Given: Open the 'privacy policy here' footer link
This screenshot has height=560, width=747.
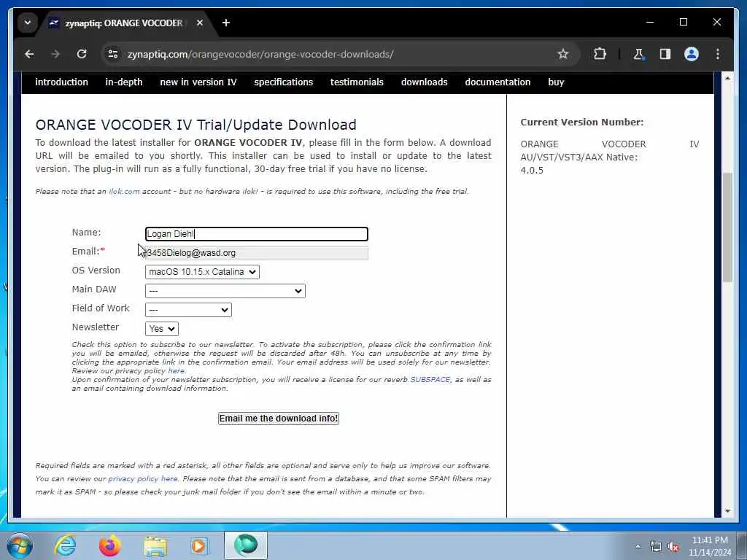Looking at the screenshot, I should click(x=142, y=478).
